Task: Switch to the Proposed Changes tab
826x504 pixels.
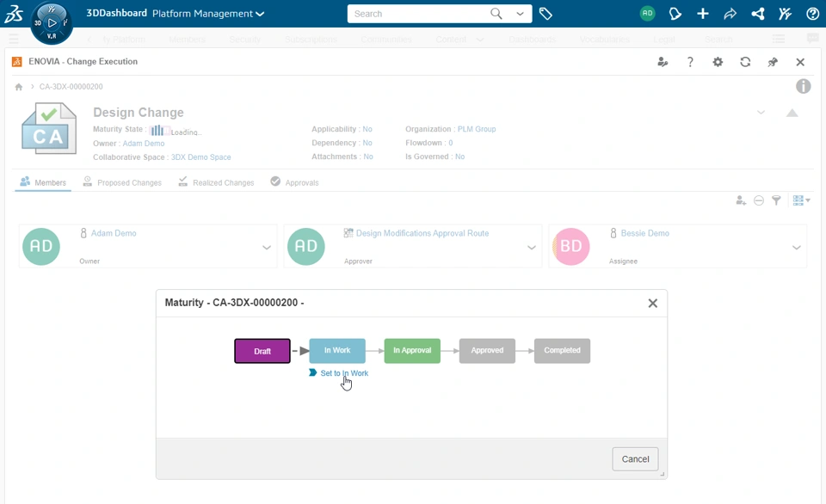Action: [123, 182]
